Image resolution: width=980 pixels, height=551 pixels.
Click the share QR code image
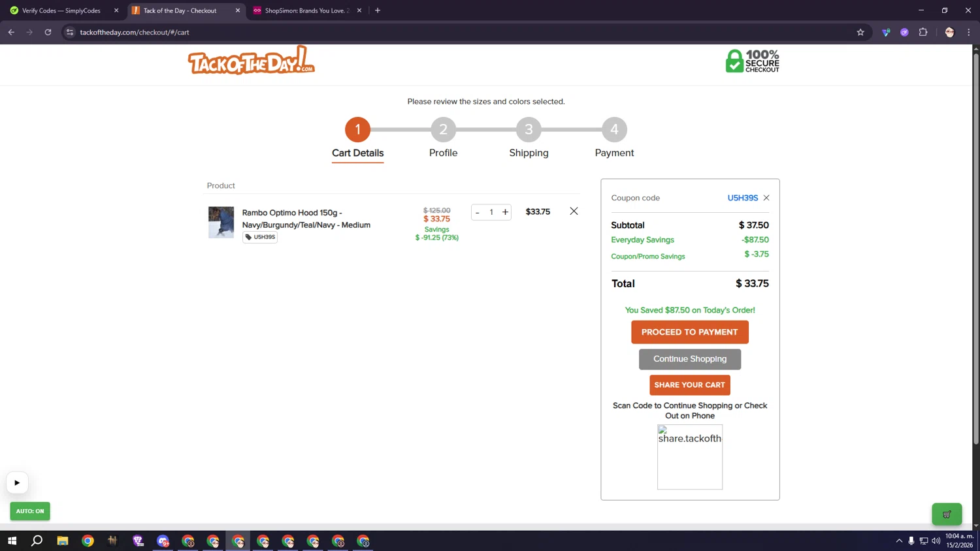[690, 457]
